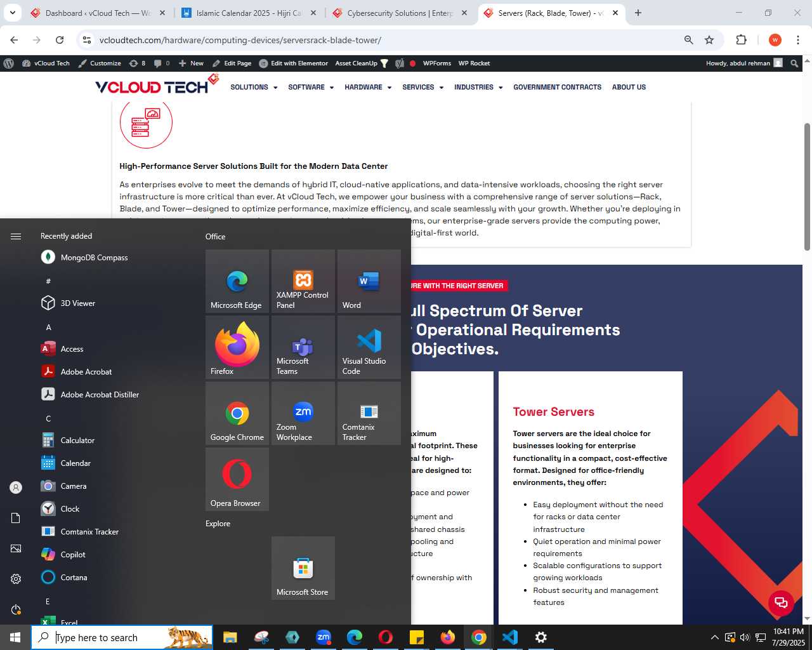
Task: Launch the Microsoft Teams tile
Action: point(303,347)
